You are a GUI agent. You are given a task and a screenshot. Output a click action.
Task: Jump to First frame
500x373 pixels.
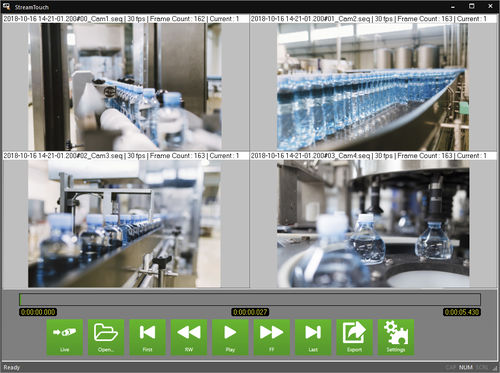point(147,337)
